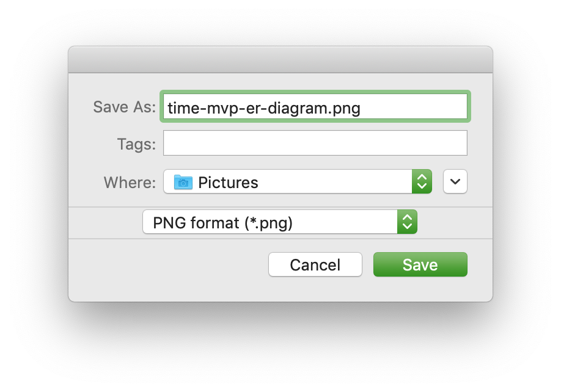
Task: Focus the Save As filename field
Action: [315, 107]
